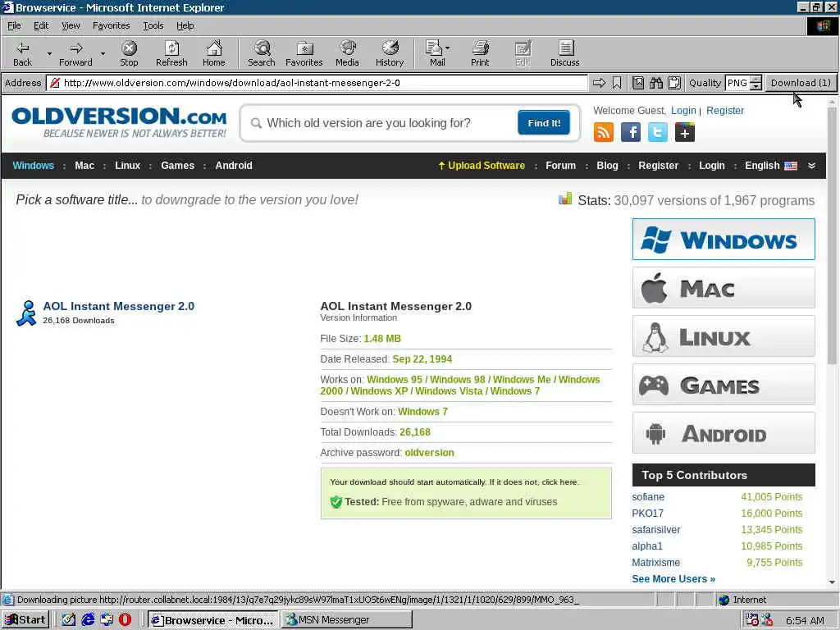
Task: Go back using the Back toolbar button
Action: [x=22, y=54]
